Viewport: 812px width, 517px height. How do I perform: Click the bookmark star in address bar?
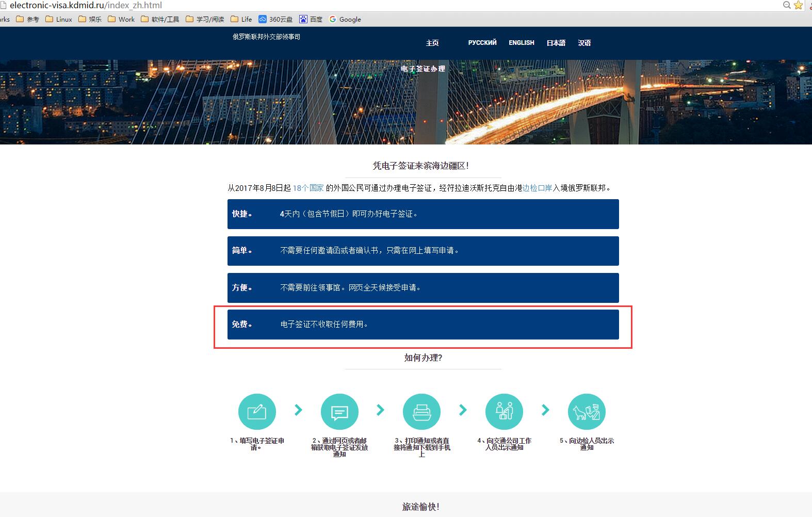coord(799,5)
